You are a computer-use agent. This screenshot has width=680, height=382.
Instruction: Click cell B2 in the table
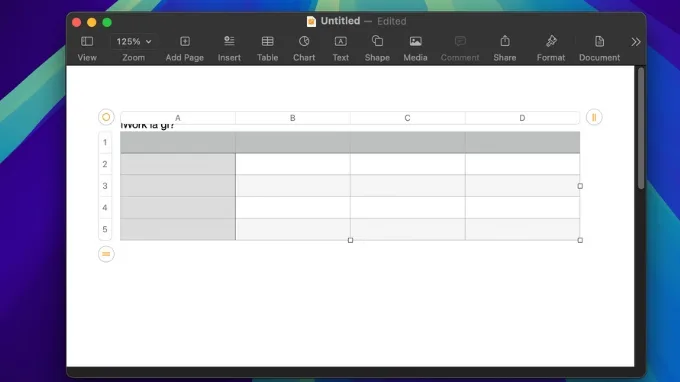[x=293, y=164]
